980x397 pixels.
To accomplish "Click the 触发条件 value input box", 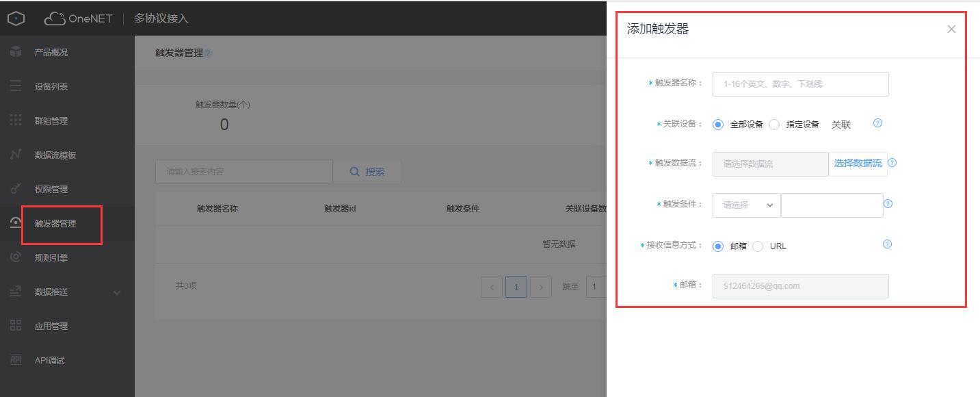I will point(832,205).
